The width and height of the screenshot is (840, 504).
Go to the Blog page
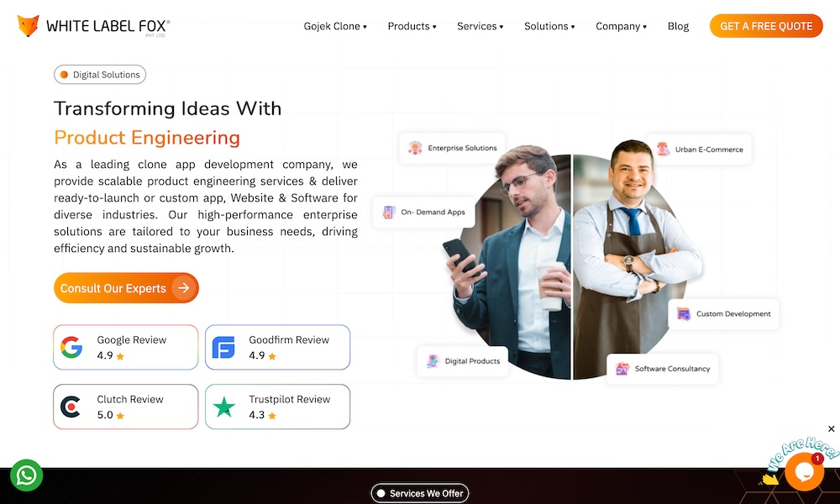coord(678,26)
